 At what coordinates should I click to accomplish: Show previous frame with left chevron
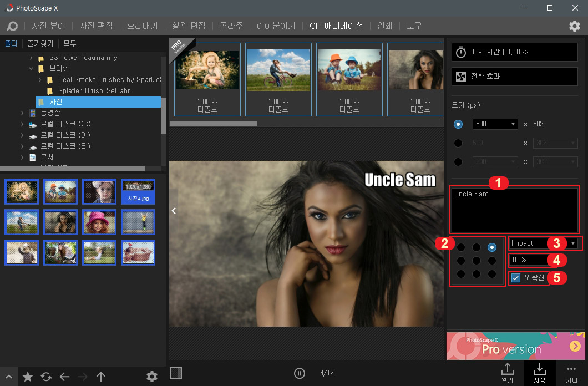pyautogui.click(x=174, y=211)
